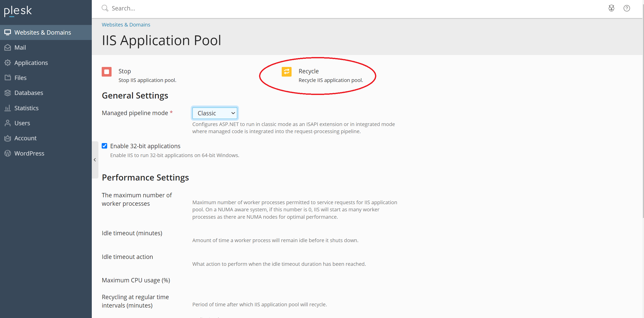Click the Statistics chart icon in sidebar
Image resolution: width=644 pixels, height=318 pixels.
[8, 108]
